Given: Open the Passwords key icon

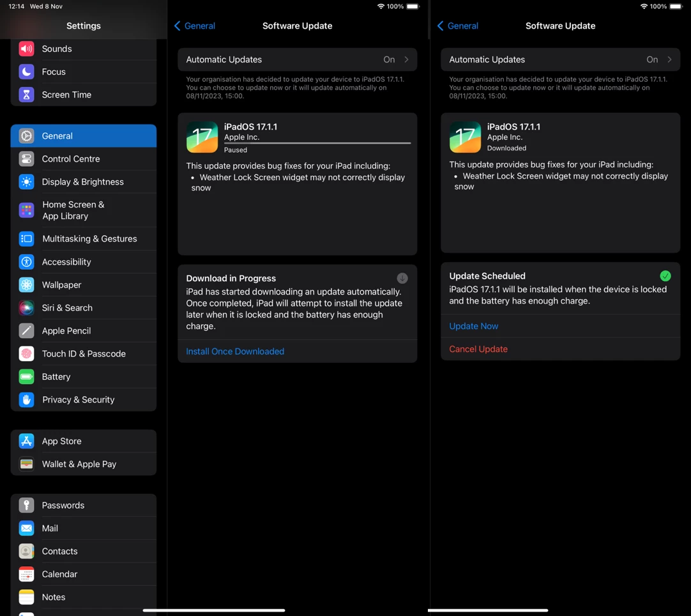Looking at the screenshot, I should 26,505.
